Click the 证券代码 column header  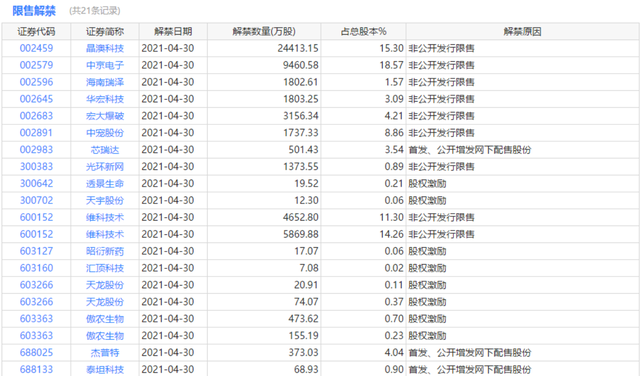point(36,31)
